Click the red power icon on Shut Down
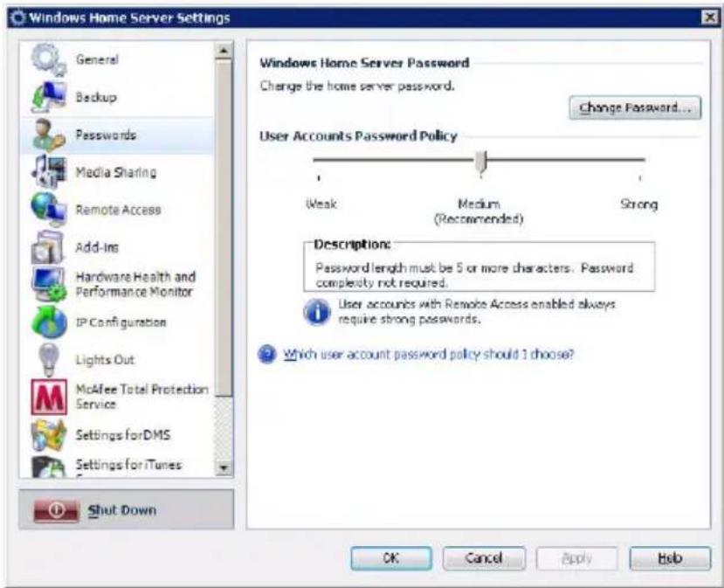This screenshot has height=588, width=724. tap(57, 510)
